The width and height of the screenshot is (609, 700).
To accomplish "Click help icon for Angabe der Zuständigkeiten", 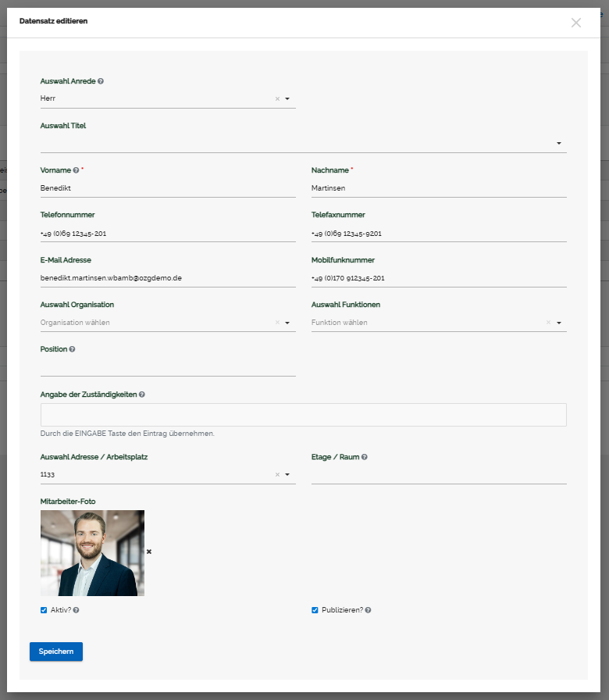I will point(142,395).
